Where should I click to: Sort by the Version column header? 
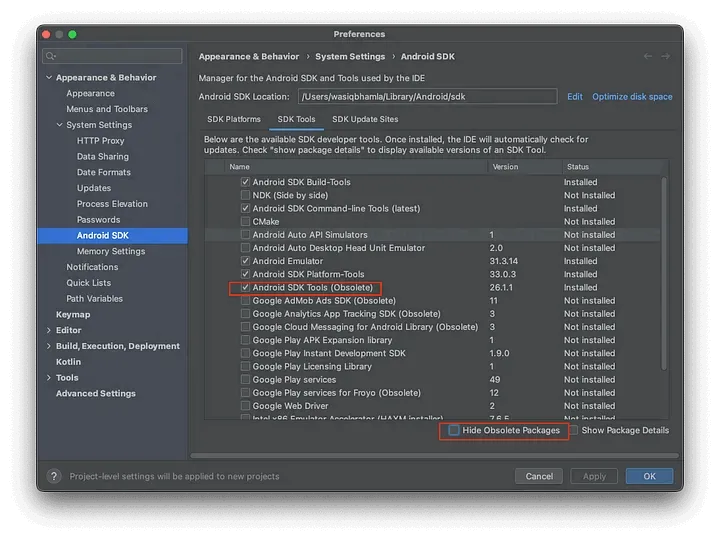(x=525, y=167)
